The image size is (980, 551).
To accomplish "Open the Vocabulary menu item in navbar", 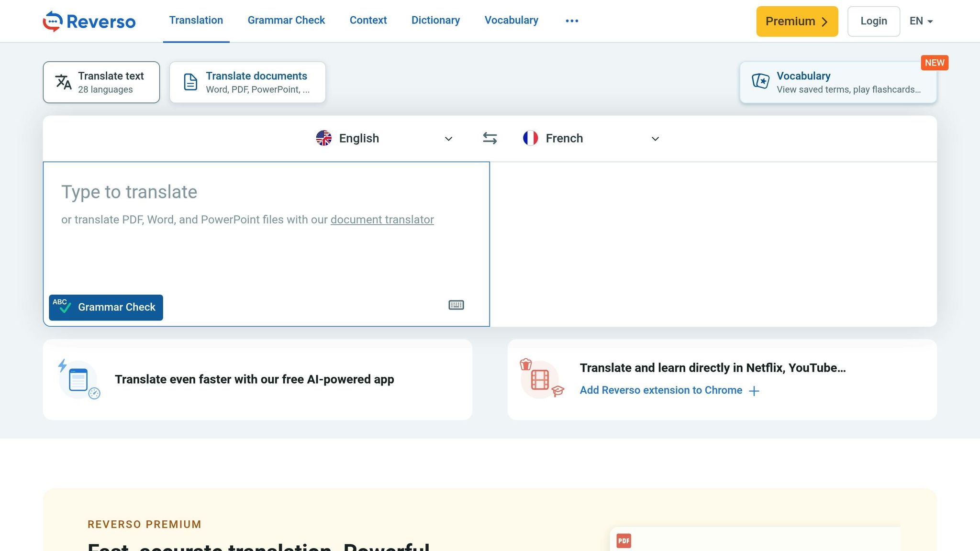I will click(511, 21).
